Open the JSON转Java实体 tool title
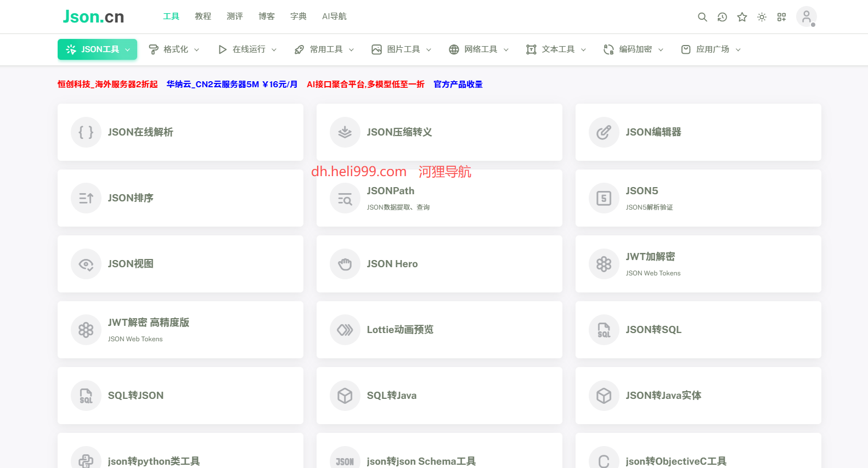 663,396
